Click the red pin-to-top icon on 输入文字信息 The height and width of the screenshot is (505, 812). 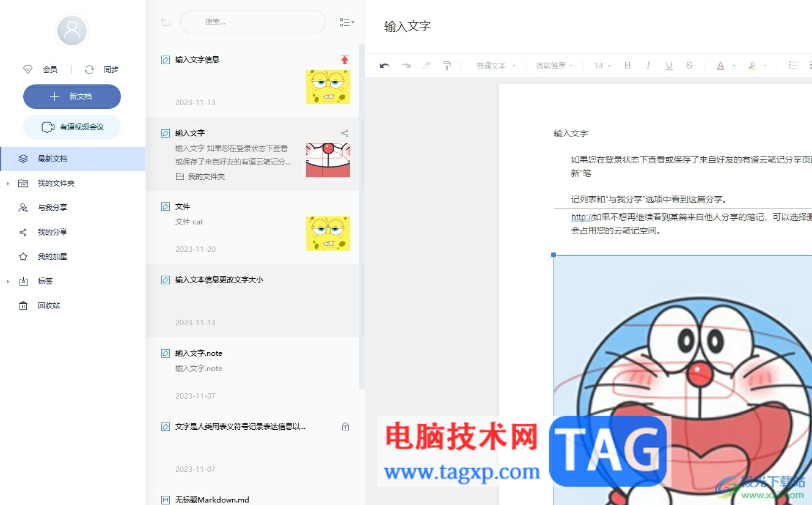tap(345, 59)
